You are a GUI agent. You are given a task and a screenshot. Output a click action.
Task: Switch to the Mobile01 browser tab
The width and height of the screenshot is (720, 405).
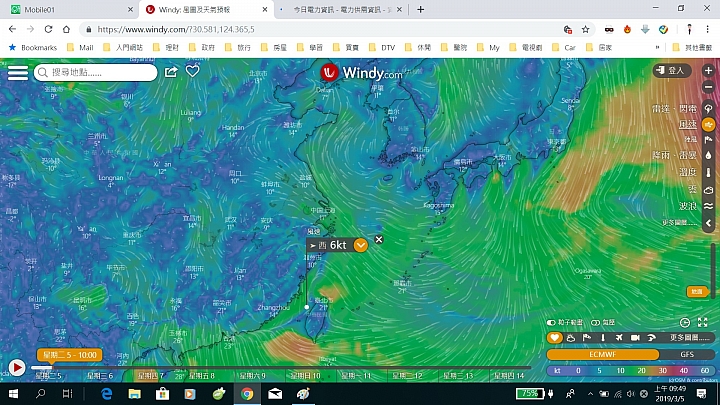(69, 9)
